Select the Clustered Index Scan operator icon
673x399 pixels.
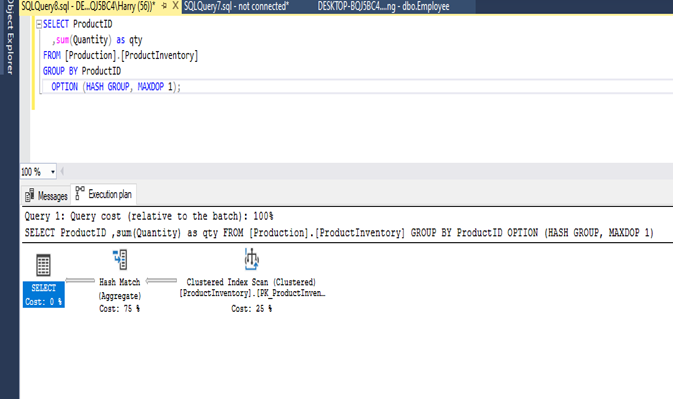pos(252,259)
